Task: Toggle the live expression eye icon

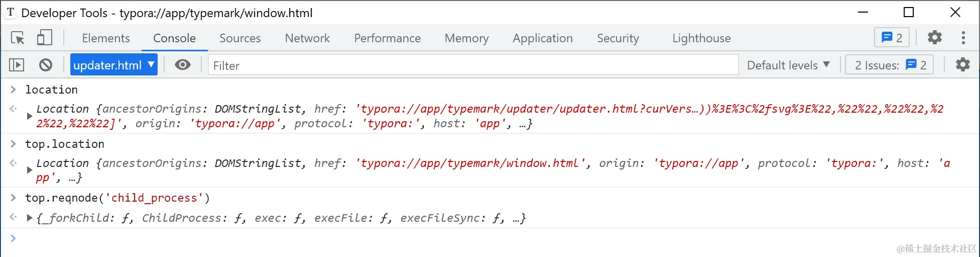Action: [x=182, y=65]
